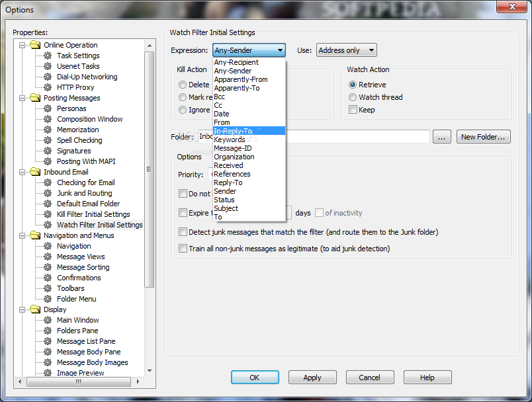Click the Cancel button
The height and width of the screenshot is (402, 532).
pyautogui.click(x=370, y=378)
